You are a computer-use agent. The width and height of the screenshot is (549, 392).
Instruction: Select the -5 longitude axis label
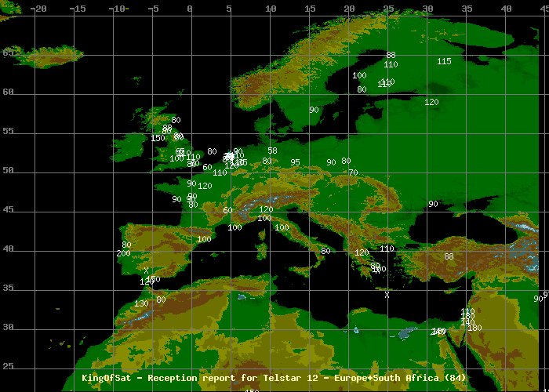(154, 9)
